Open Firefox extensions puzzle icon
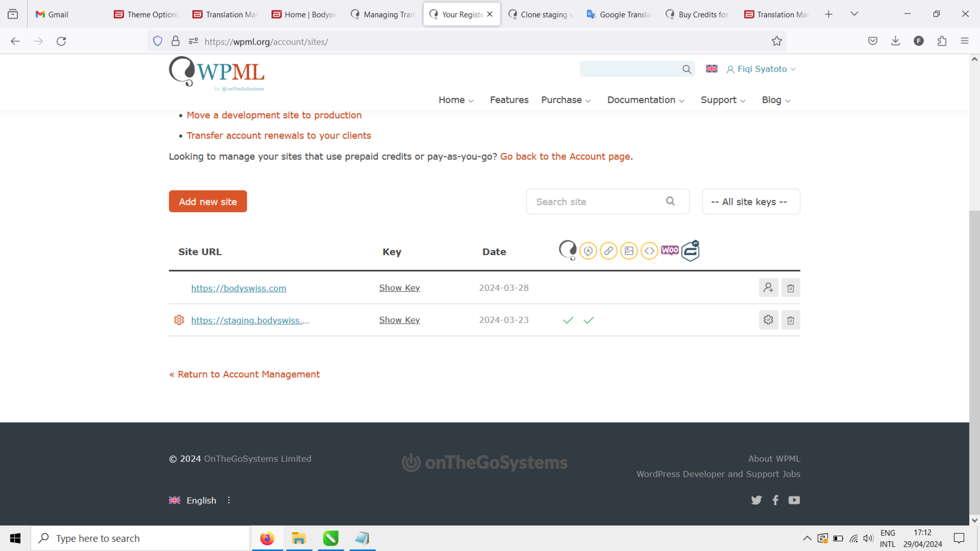Image resolution: width=980 pixels, height=551 pixels. 942,41
